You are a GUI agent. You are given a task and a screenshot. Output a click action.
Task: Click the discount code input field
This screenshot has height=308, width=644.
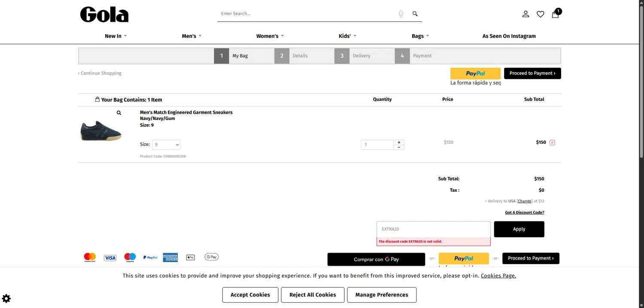[434, 229]
